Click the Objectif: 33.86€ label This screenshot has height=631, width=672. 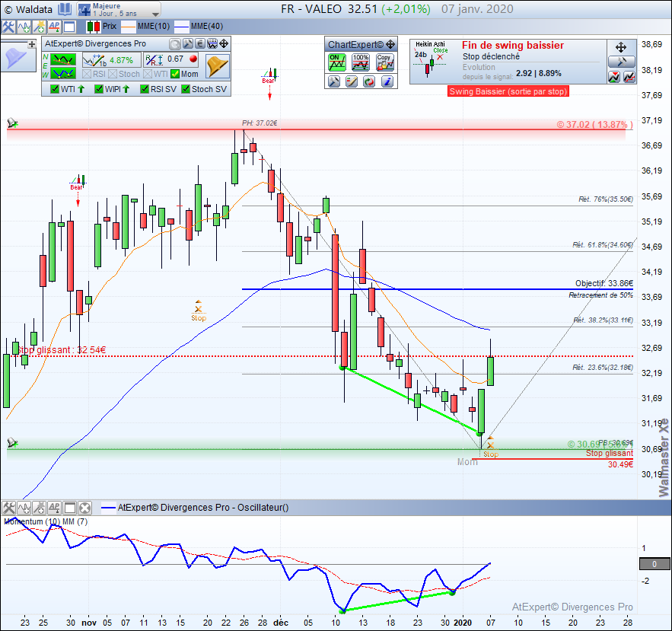point(604,283)
